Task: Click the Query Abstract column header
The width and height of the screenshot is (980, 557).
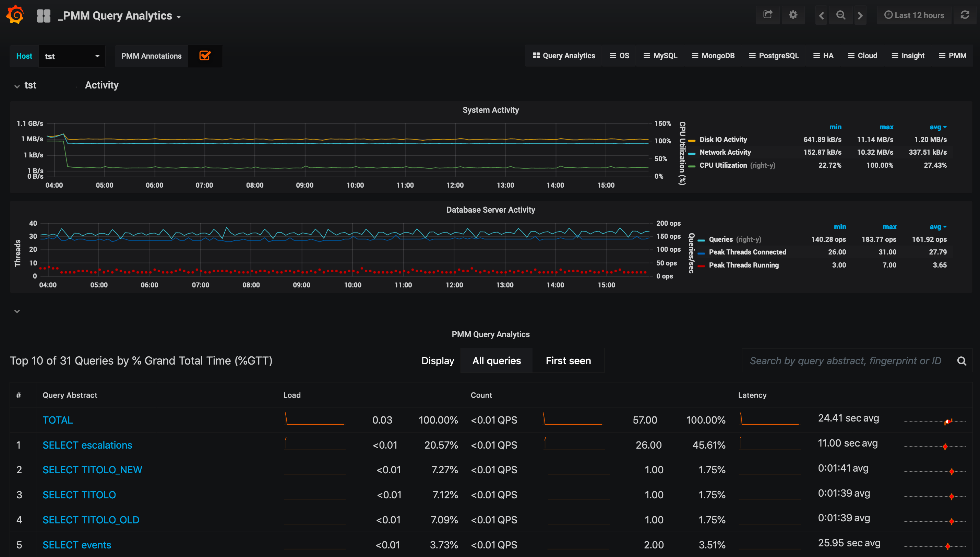Action: (70, 395)
